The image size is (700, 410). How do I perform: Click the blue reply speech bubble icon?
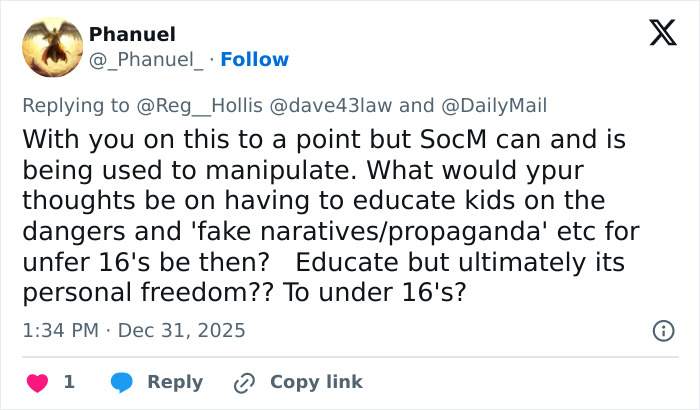pyautogui.click(x=121, y=382)
